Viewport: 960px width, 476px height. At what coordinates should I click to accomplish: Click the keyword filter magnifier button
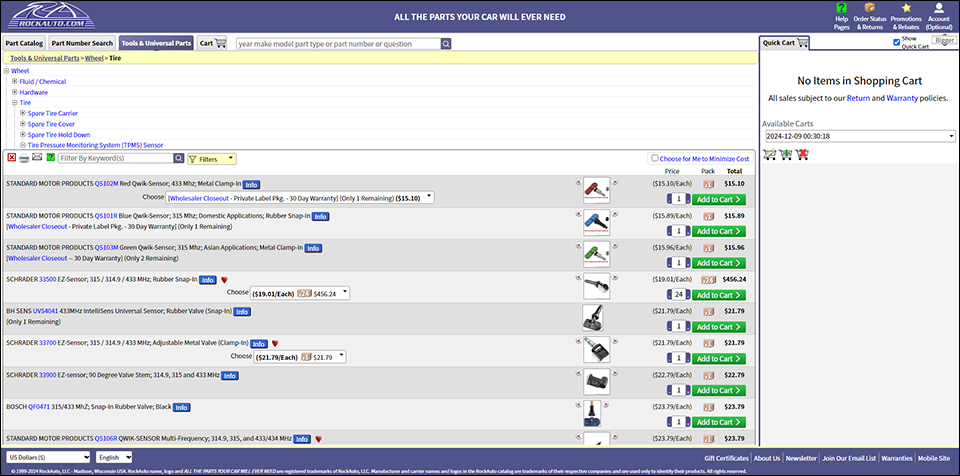pyautogui.click(x=178, y=158)
